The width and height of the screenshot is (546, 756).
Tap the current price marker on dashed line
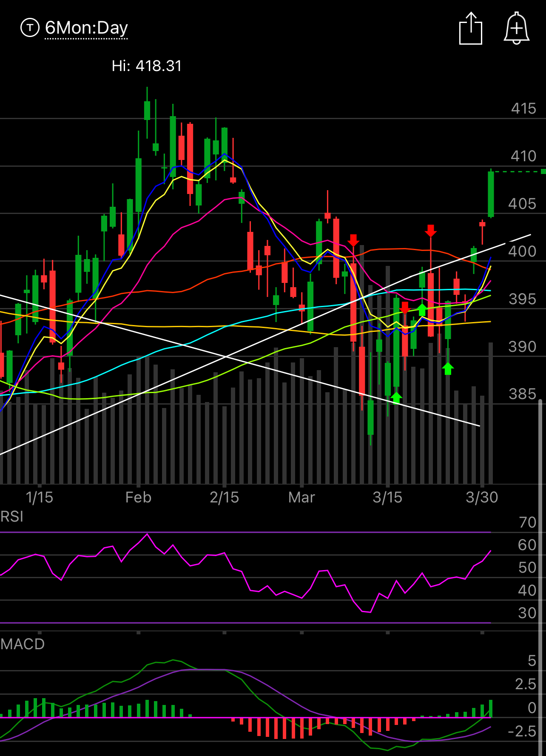tap(543, 171)
